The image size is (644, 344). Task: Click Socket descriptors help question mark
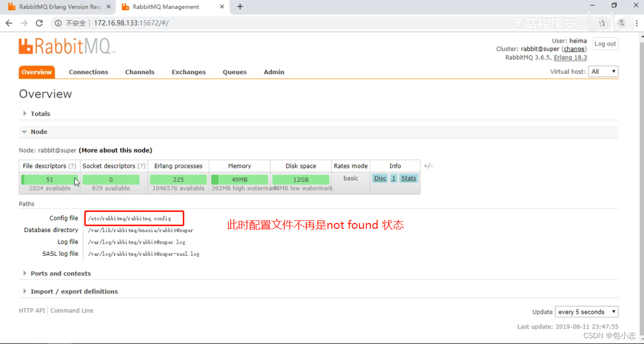coord(141,166)
